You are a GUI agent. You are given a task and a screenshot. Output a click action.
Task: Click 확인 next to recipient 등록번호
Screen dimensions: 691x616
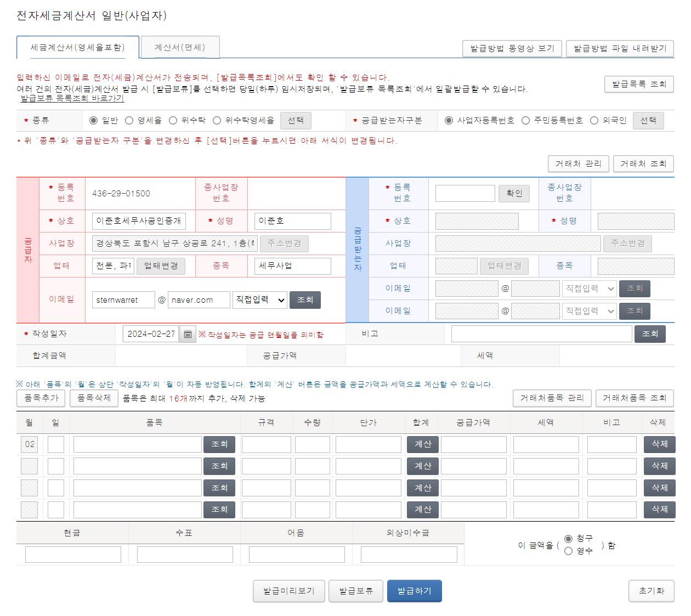click(514, 193)
